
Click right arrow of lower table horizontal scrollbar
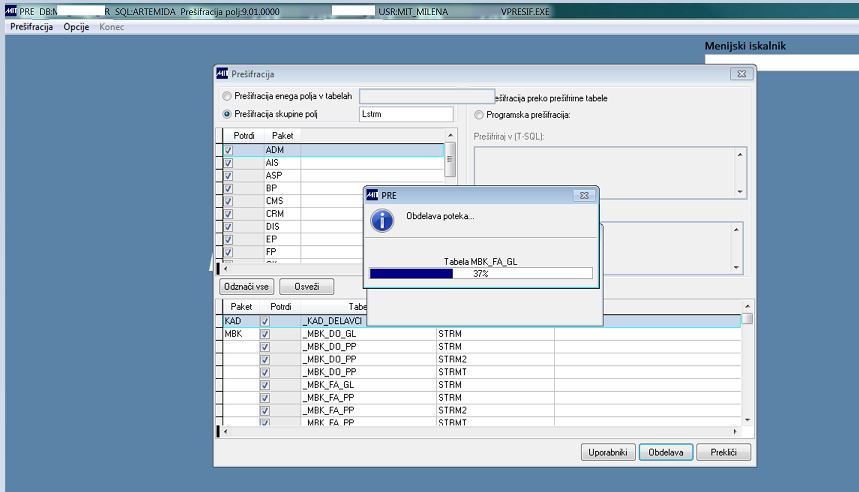[735, 432]
